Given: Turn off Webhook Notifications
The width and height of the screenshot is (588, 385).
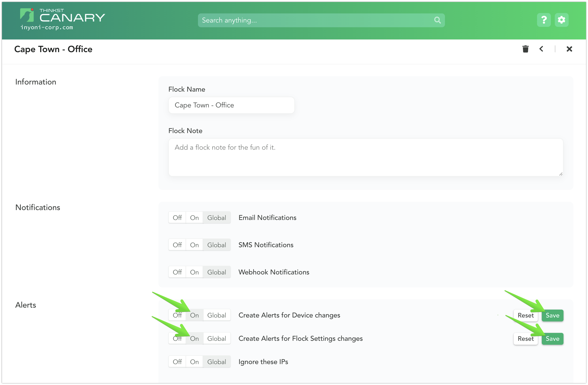Looking at the screenshot, I should [x=177, y=272].
